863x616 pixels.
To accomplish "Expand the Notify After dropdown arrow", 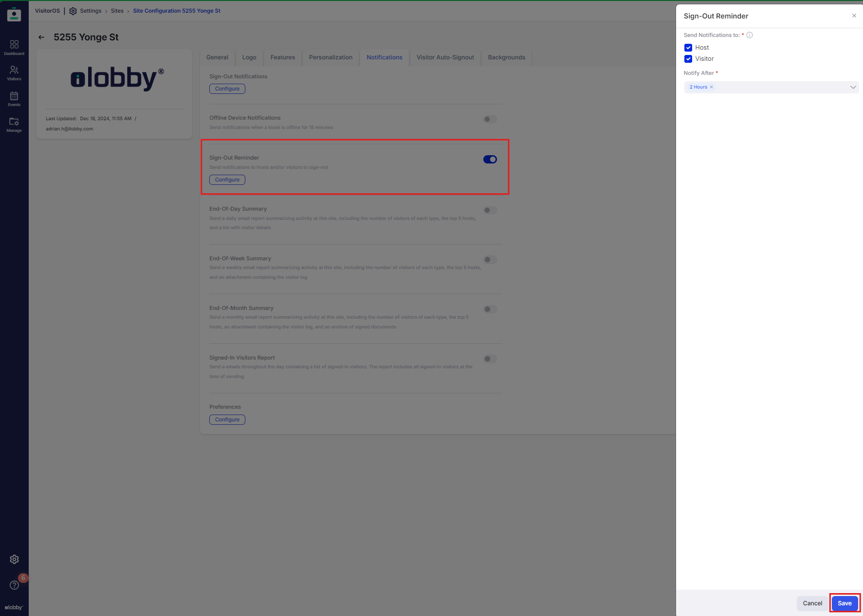I will 853,87.
